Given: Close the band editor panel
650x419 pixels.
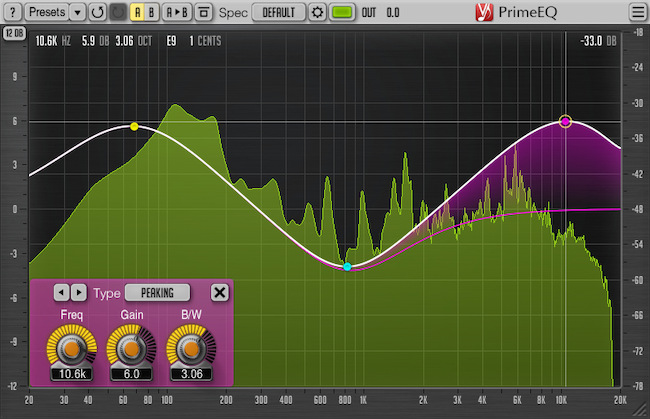Looking at the screenshot, I should tap(220, 293).
